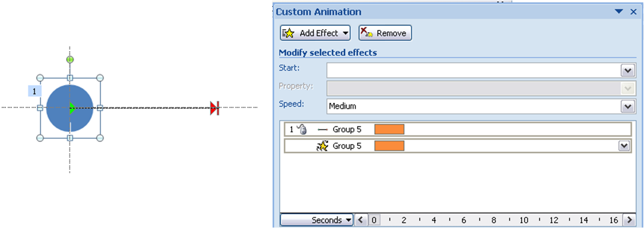Select the first Group 5 list entry

coord(347,129)
